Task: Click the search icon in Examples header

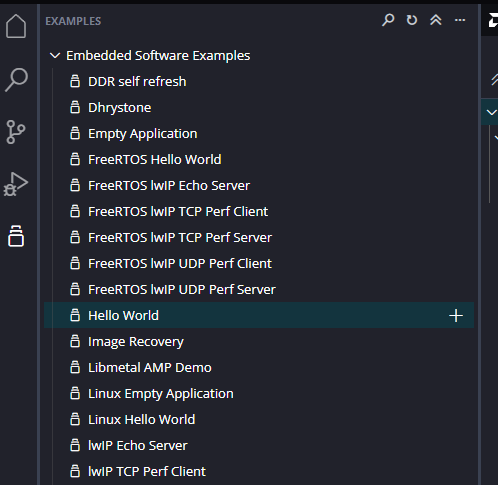Action: click(388, 20)
